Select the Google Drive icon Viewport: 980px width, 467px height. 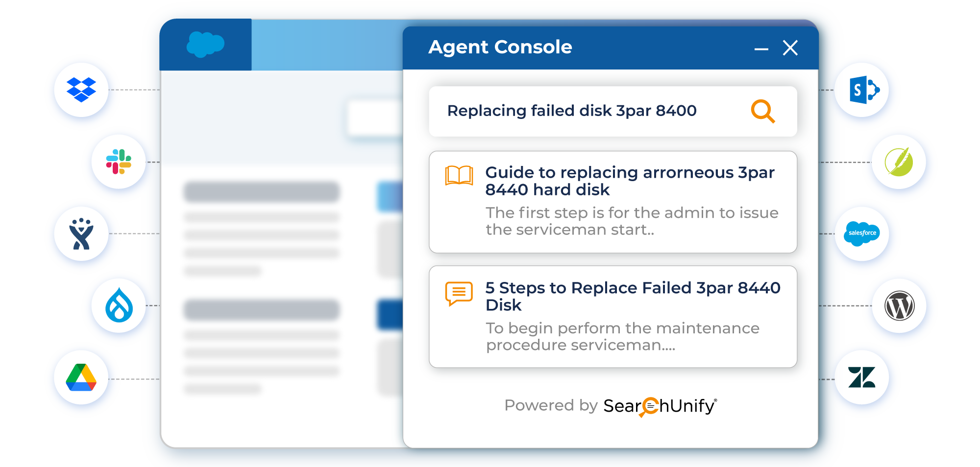81,377
